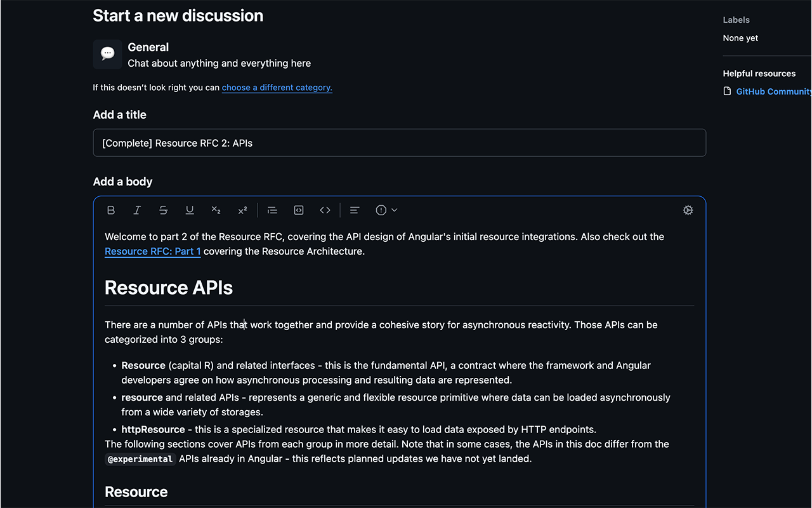
Task: Follow the Resource RFC: Part 1 link
Action: (152, 251)
